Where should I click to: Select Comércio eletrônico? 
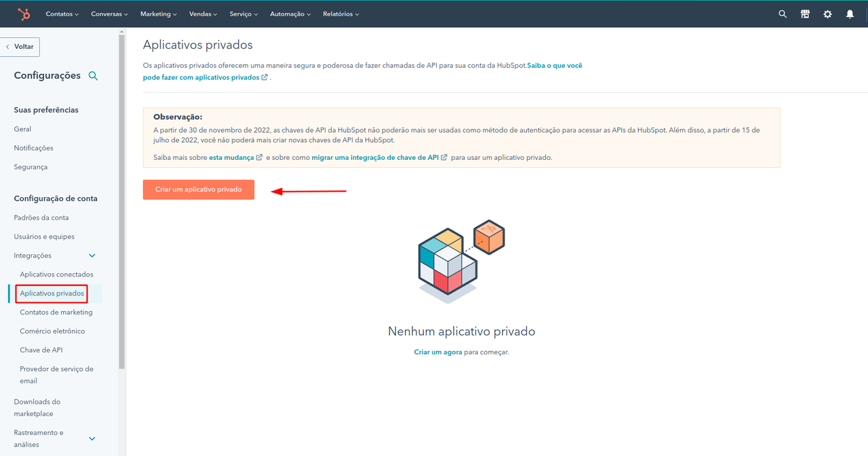tap(52, 331)
